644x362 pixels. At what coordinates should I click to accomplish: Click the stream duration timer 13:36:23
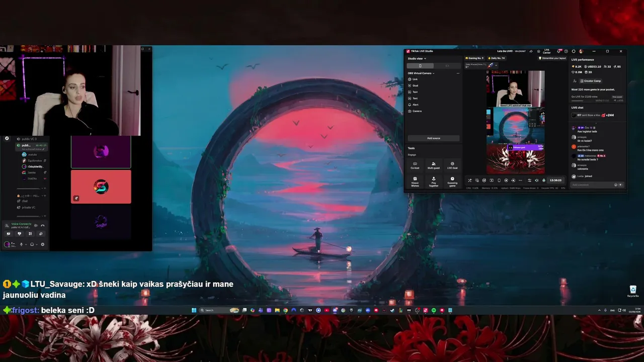[555, 180]
